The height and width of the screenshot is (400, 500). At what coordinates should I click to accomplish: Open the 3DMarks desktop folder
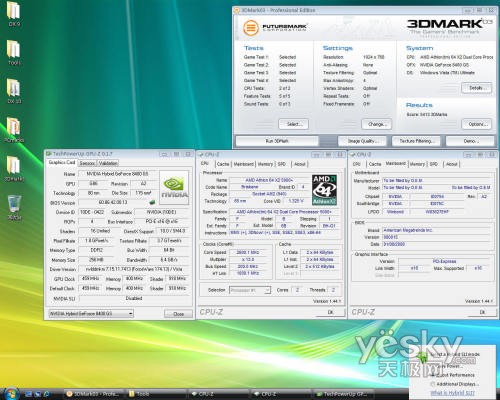[x=14, y=168]
